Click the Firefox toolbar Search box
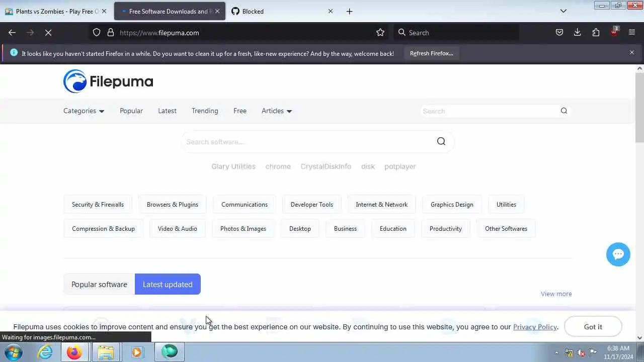 [x=456, y=33]
